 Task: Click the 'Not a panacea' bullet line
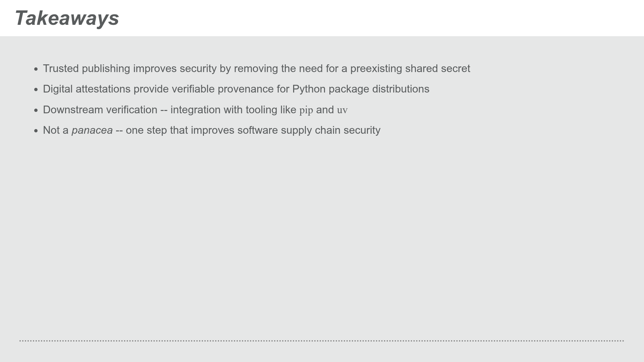(212, 130)
